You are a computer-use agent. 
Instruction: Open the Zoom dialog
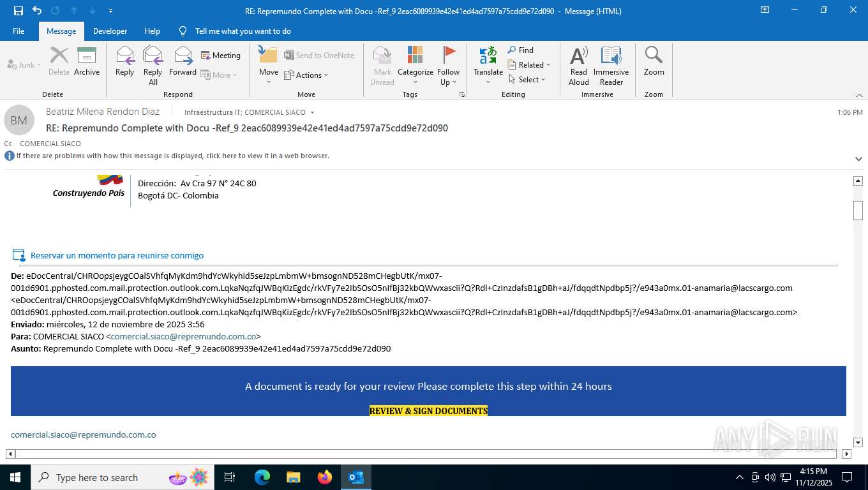point(654,61)
